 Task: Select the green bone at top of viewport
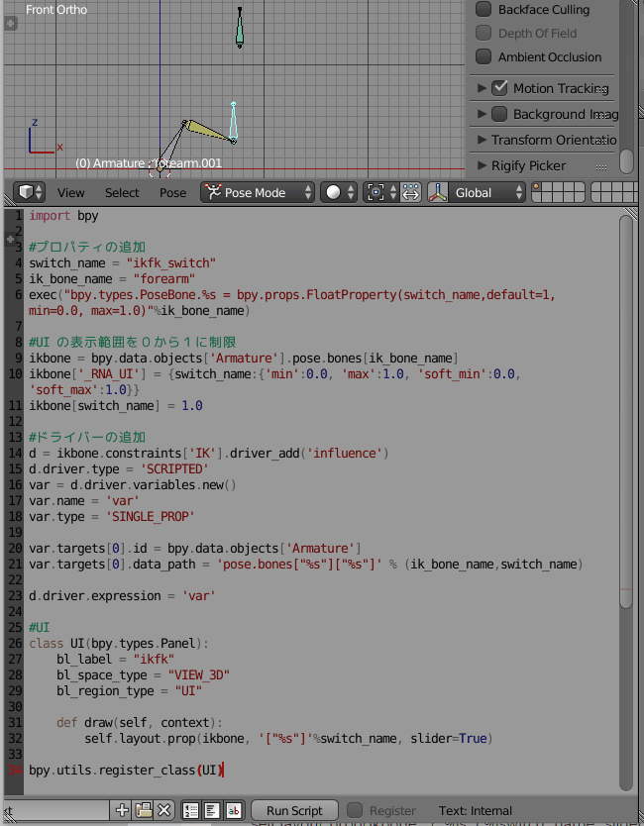(x=239, y=28)
